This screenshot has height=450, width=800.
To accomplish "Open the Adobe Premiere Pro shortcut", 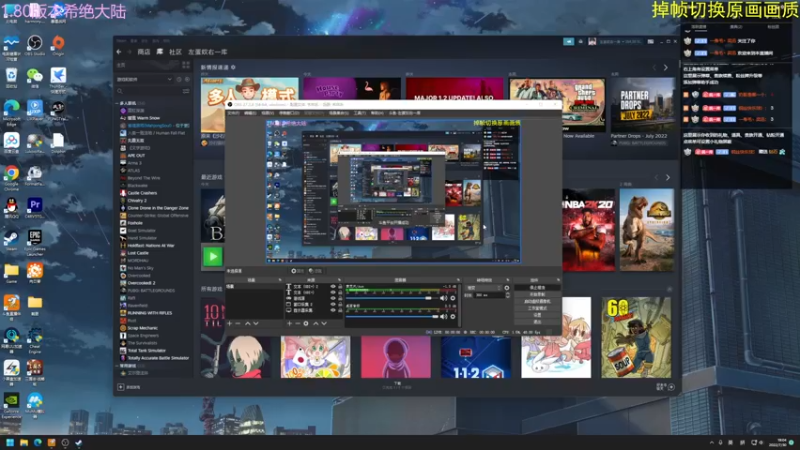I will (35, 207).
